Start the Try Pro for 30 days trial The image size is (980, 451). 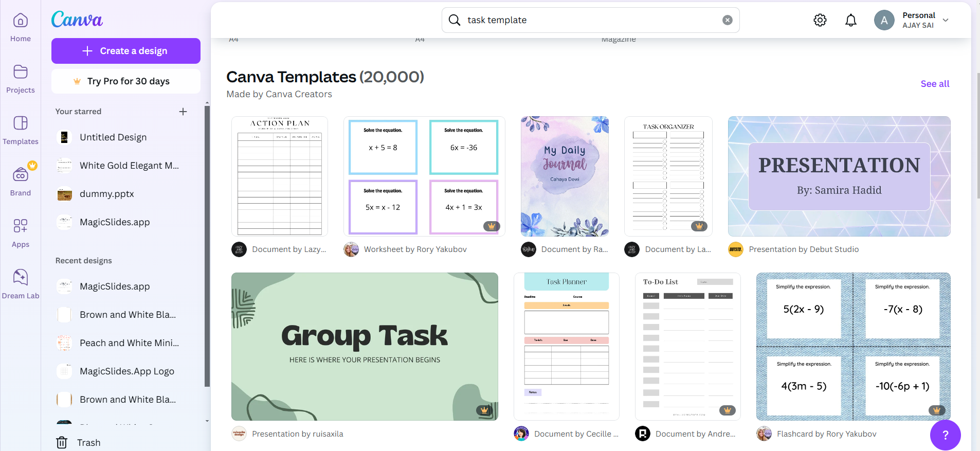pyautogui.click(x=126, y=81)
